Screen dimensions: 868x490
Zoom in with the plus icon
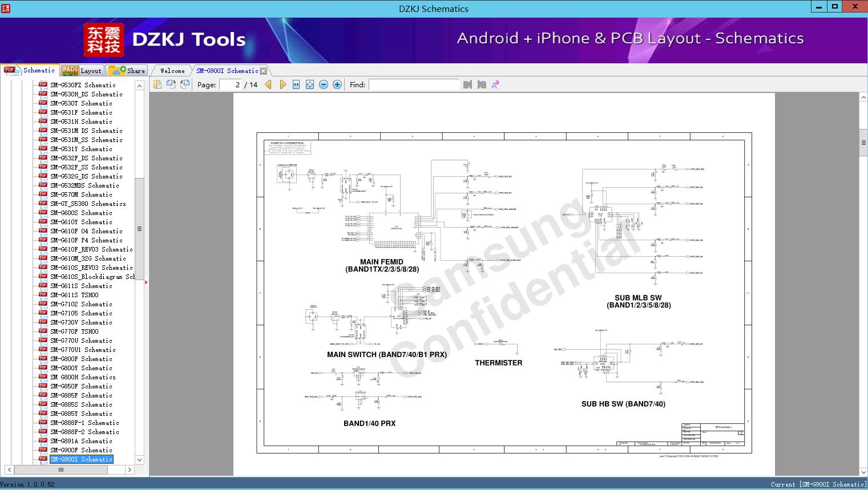point(337,84)
